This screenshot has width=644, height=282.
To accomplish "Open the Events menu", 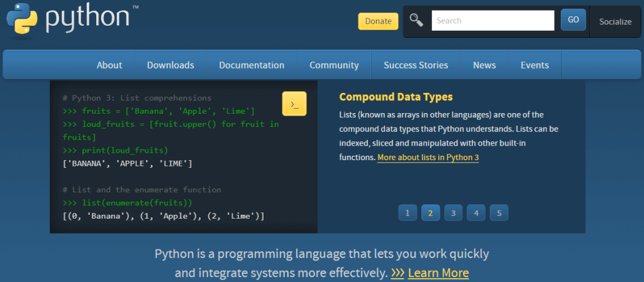I will click(x=535, y=65).
